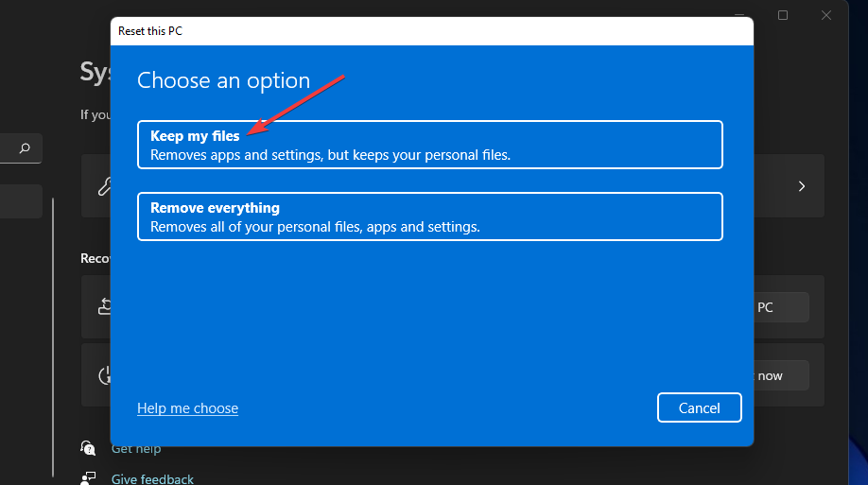Click the Restart now button

(x=781, y=375)
